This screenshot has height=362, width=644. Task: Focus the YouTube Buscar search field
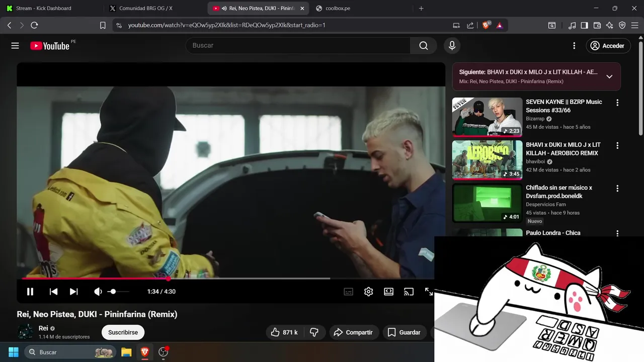pos(298,46)
